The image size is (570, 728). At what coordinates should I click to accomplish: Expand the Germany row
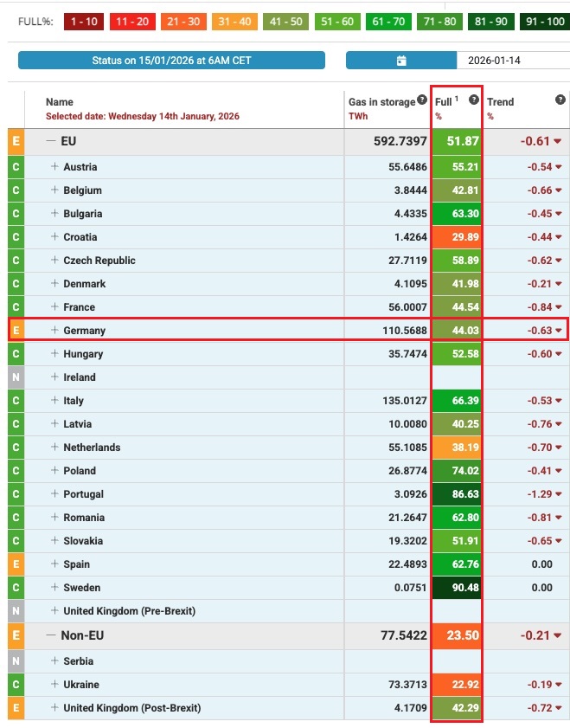[x=54, y=330]
